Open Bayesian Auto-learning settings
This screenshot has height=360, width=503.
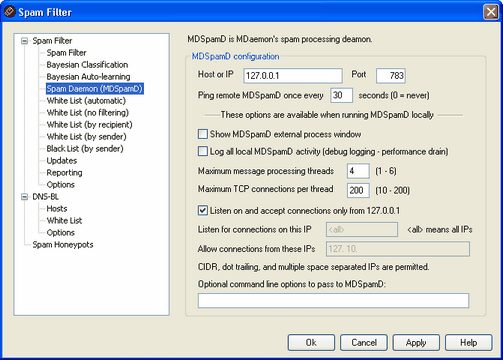click(88, 77)
